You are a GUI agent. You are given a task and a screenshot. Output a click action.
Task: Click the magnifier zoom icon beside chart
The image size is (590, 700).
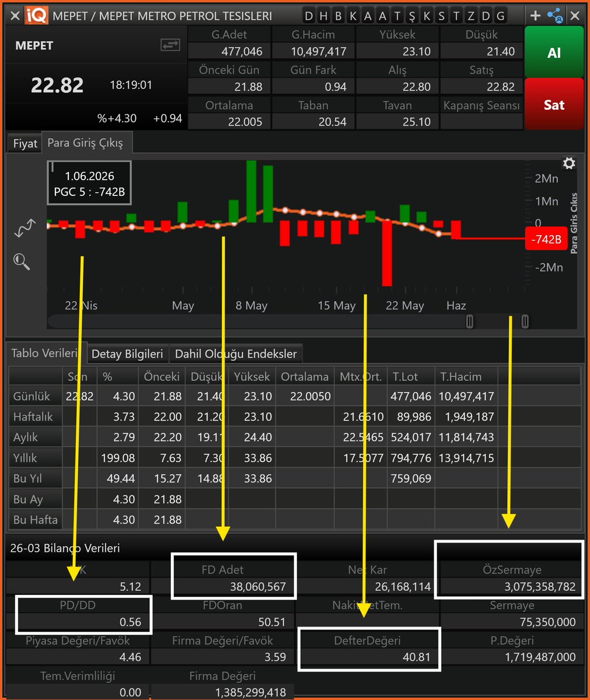22,261
